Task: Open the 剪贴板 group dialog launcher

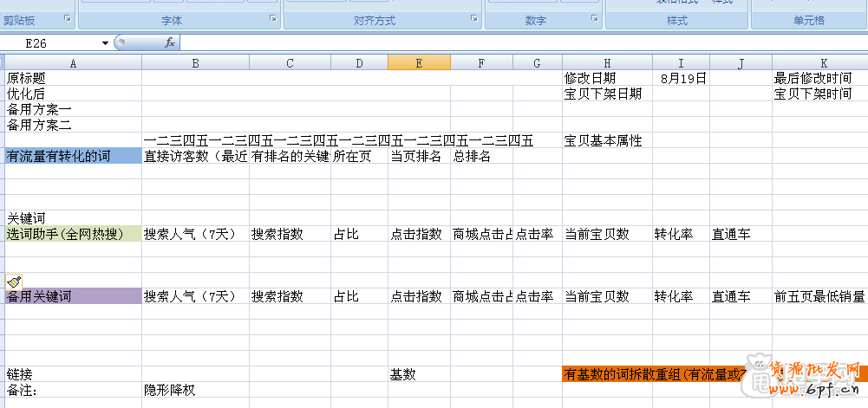Action: pyautogui.click(x=68, y=18)
